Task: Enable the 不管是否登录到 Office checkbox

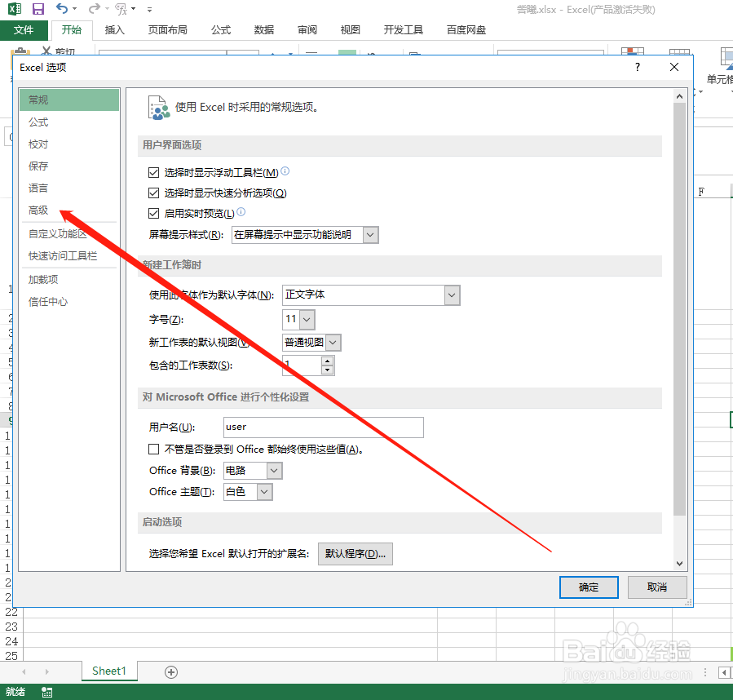Action: [153, 448]
